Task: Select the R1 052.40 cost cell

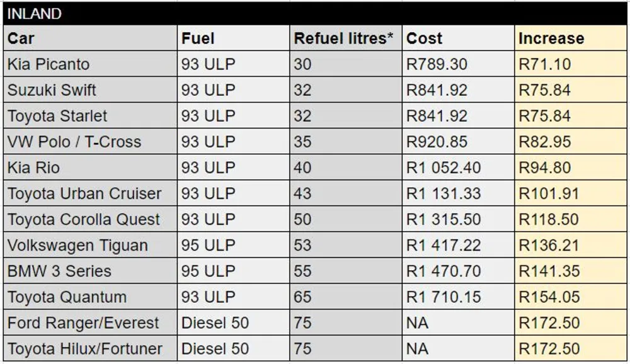Action: coord(459,168)
